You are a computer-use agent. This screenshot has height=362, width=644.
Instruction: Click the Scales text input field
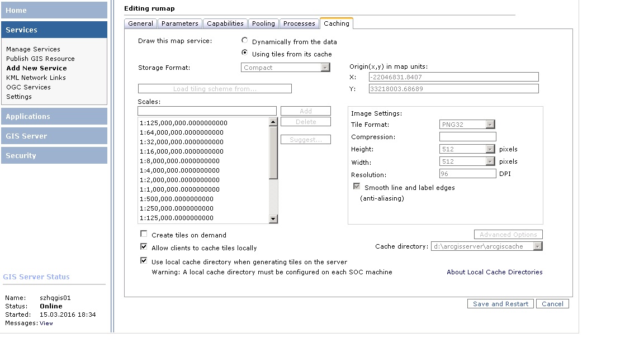coord(207,111)
